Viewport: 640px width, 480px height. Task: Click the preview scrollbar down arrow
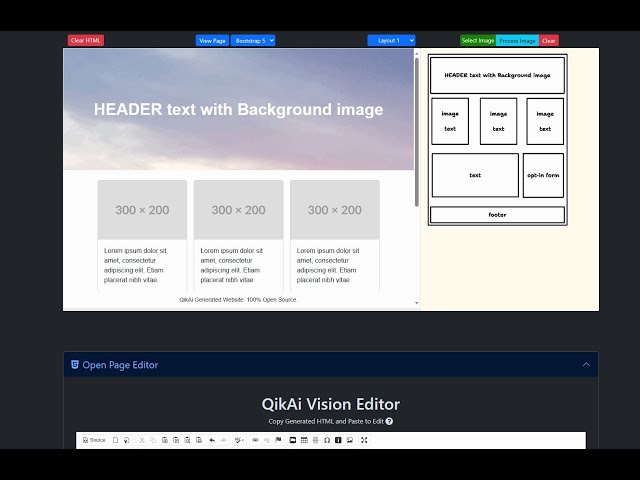point(417,303)
